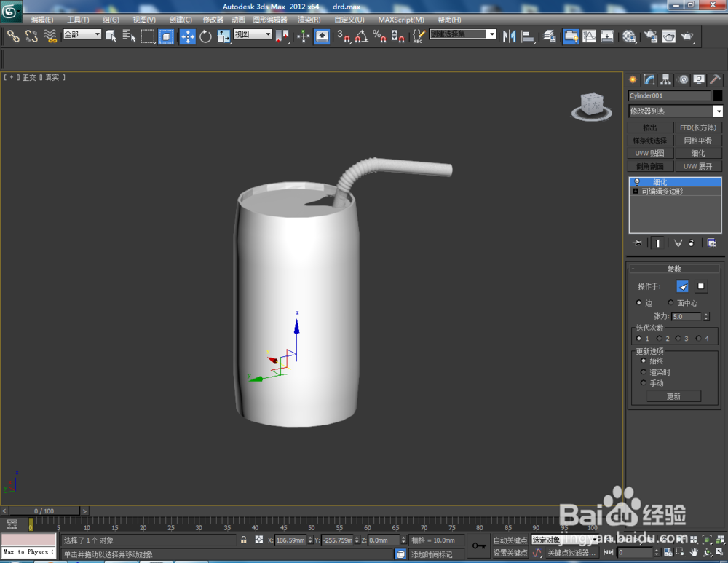Click Bind to Space Warp icon
The height and width of the screenshot is (563, 728).
[x=50, y=36]
